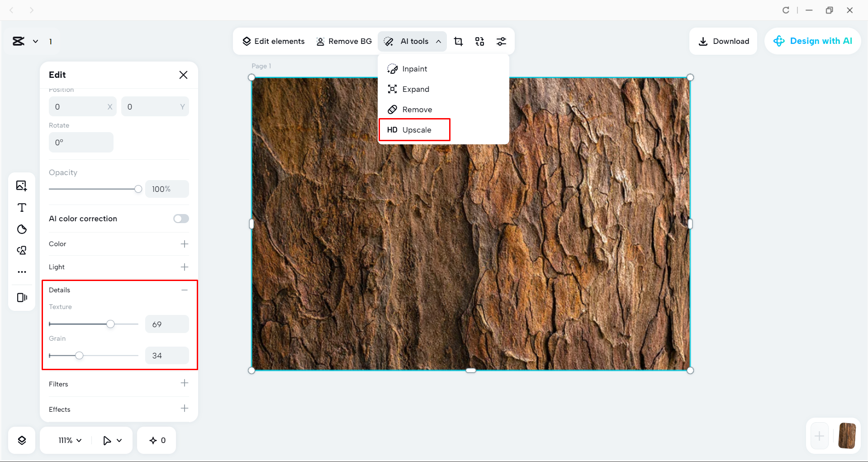Viewport: 868px width, 462px height.
Task: Click the Page 1 label
Action: 261,66
